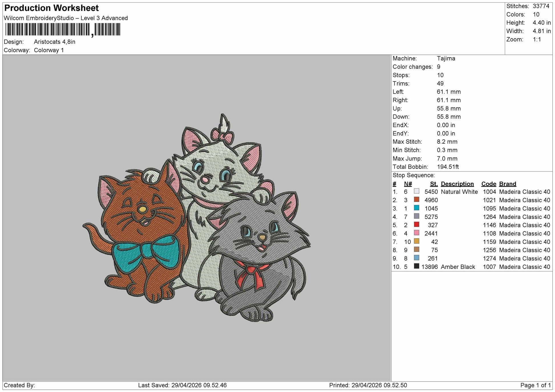Click the design name Aristocats 4,8in
This screenshot has height=392, width=555.
[x=54, y=42]
